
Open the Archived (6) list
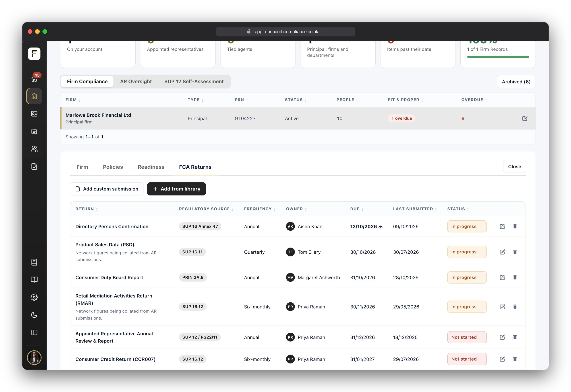[516, 82]
